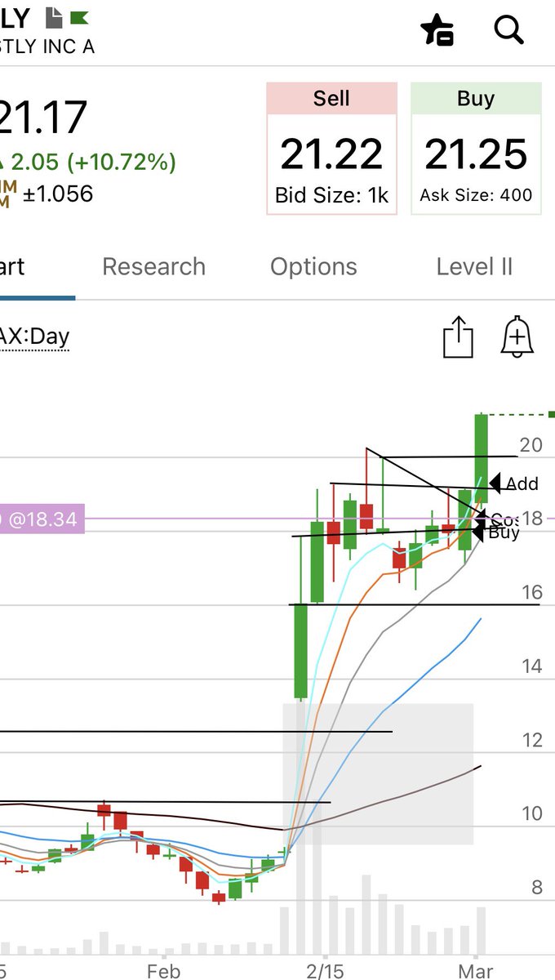Tap the 20 price axis label
Viewport: 555px width, 980px height.
[531, 445]
